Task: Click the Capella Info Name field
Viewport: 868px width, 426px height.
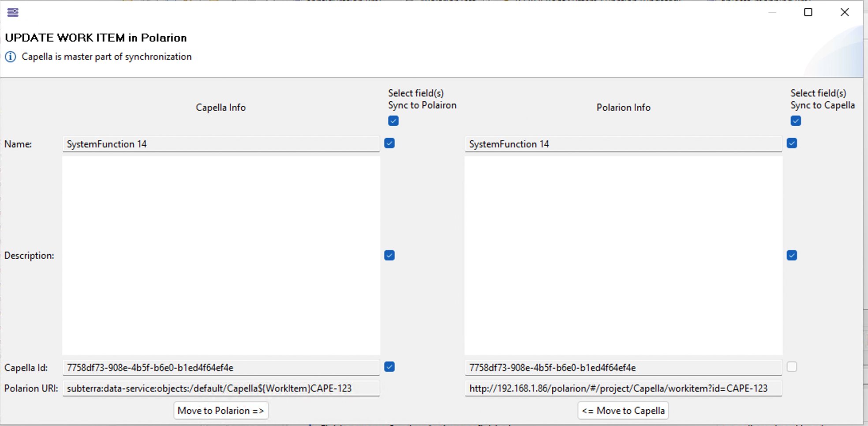Action: click(221, 144)
